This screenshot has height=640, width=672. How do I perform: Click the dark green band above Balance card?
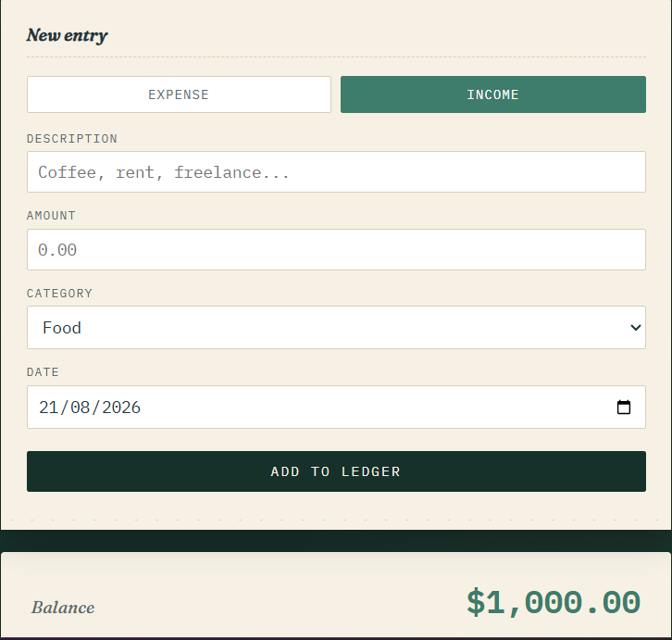(336, 541)
